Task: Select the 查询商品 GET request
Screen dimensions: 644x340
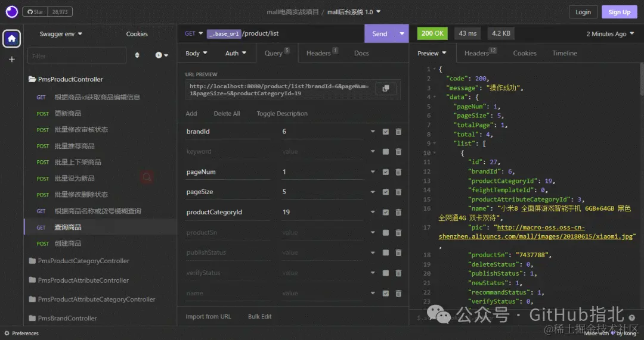Action: tap(100, 227)
